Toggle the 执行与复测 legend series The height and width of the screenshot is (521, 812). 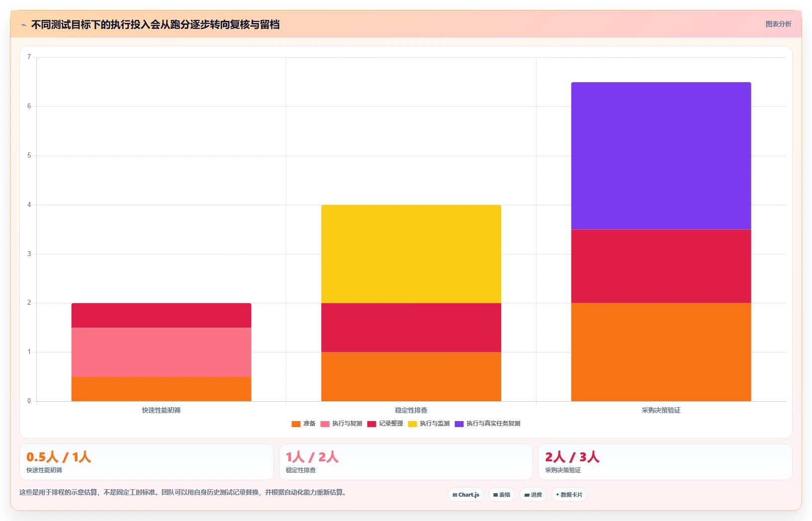click(341, 424)
